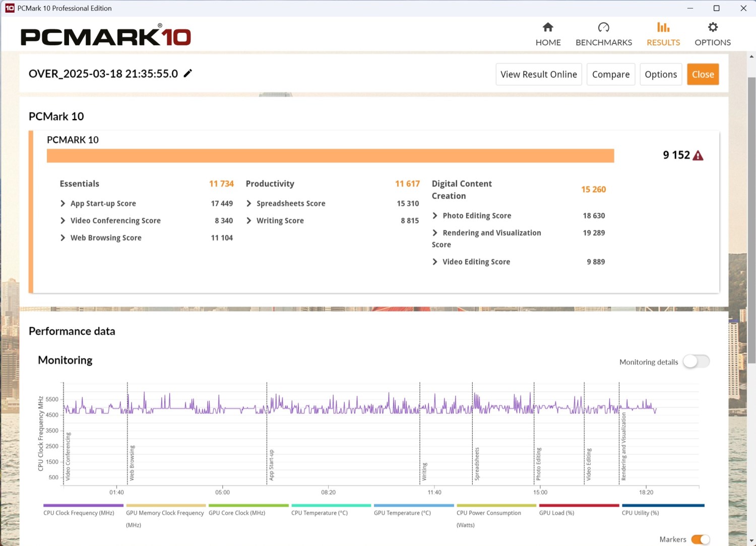The height and width of the screenshot is (546, 756).
Task: Open Options via the gear icon
Action: pyautogui.click(x=712, y=27)
